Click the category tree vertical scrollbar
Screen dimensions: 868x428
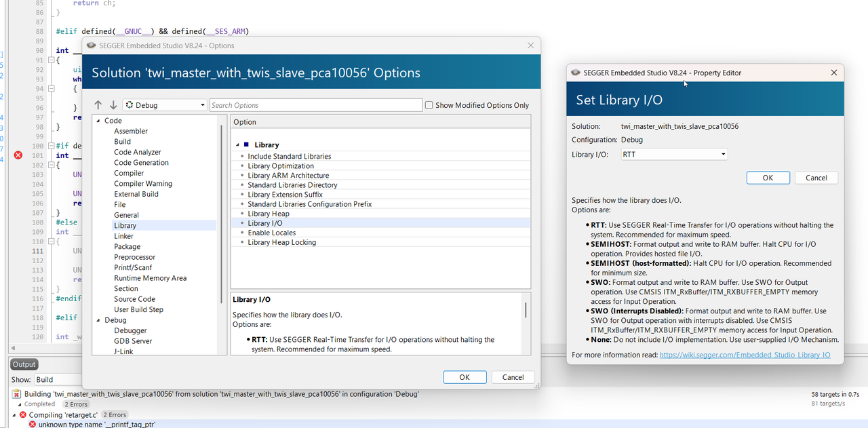point(222,214)
